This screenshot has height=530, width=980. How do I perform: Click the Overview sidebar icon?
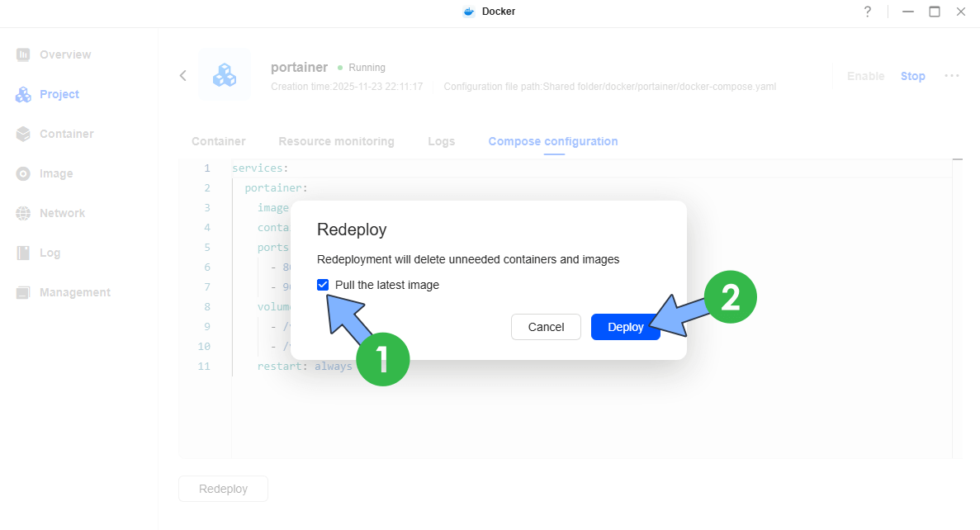pos(23,54)
